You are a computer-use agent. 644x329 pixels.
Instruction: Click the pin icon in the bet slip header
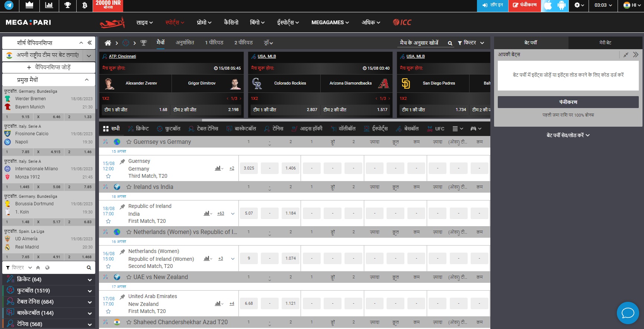pos(626,55)
